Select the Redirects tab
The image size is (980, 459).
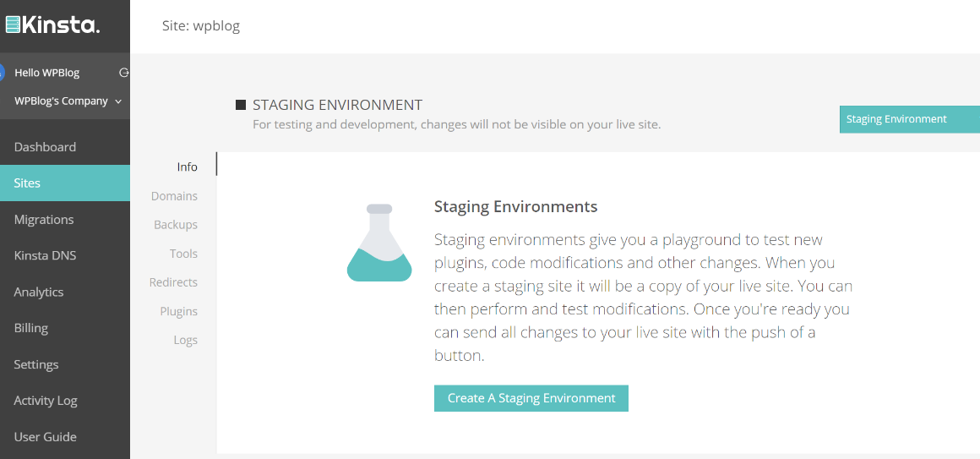point(173,282)
